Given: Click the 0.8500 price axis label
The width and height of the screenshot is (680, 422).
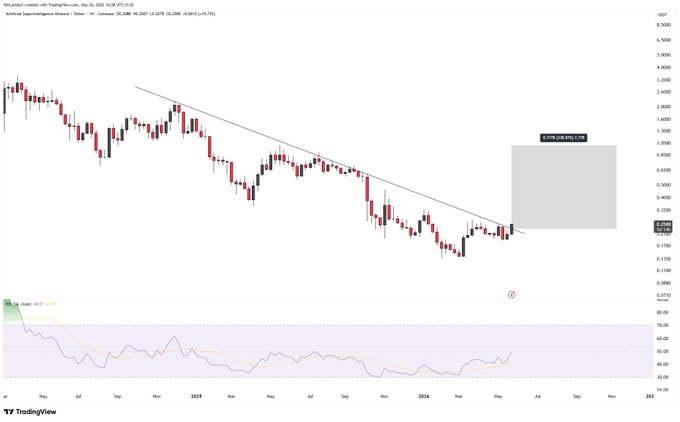Looking at the screenshot, I should click(x=664, y=155).
